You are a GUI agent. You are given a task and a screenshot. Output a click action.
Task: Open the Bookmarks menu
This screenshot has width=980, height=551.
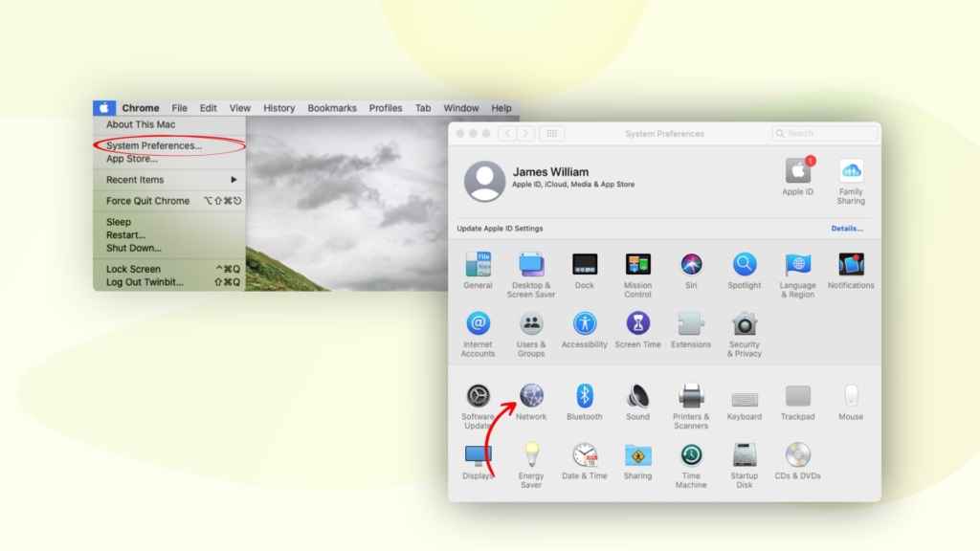tap(332, 107)
